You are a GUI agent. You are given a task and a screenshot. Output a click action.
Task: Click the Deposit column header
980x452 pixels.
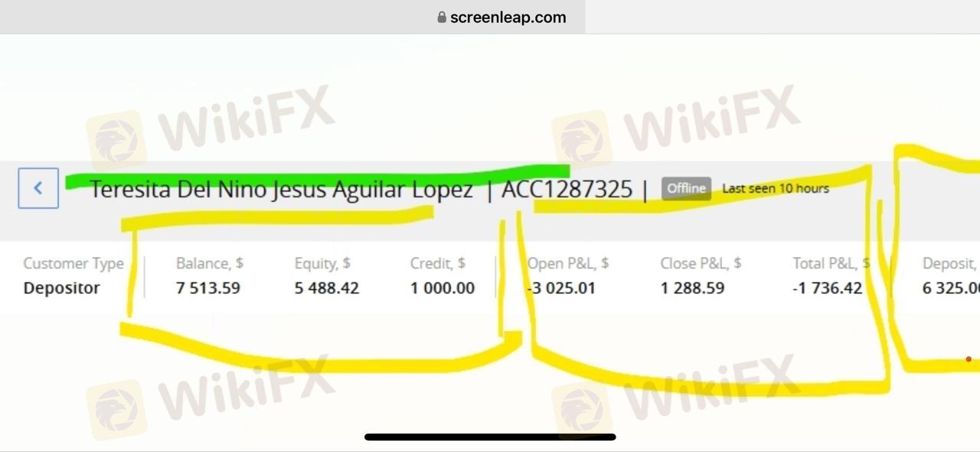pos(951,264)
